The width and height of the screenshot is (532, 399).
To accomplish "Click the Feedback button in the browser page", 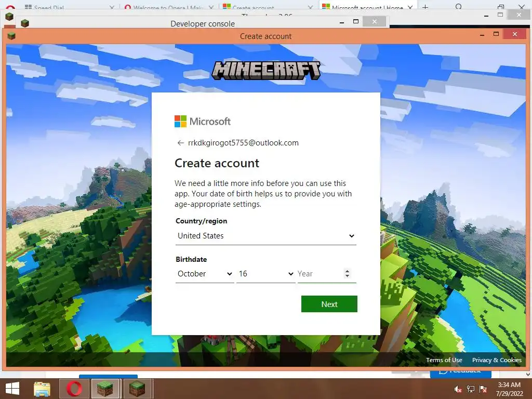I will coord(460,373).
